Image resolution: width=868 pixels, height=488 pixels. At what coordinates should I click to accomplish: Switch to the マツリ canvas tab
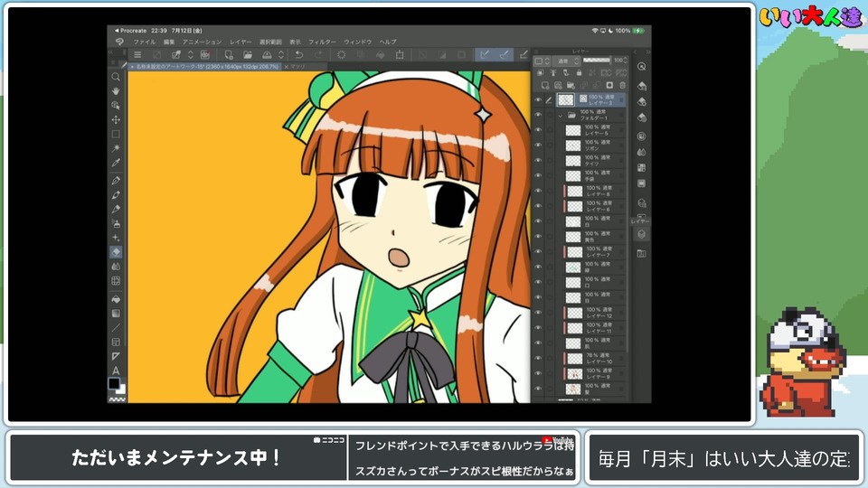point(297,66)
